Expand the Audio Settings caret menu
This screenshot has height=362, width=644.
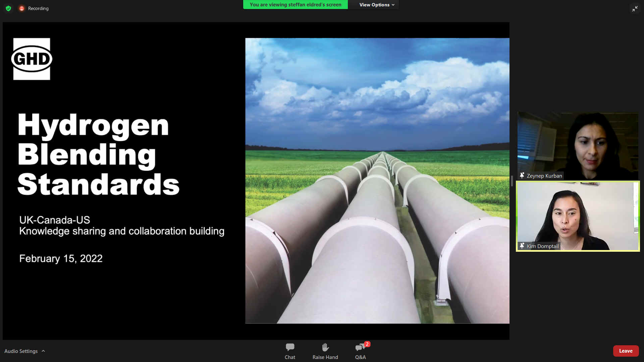(43, 351)
